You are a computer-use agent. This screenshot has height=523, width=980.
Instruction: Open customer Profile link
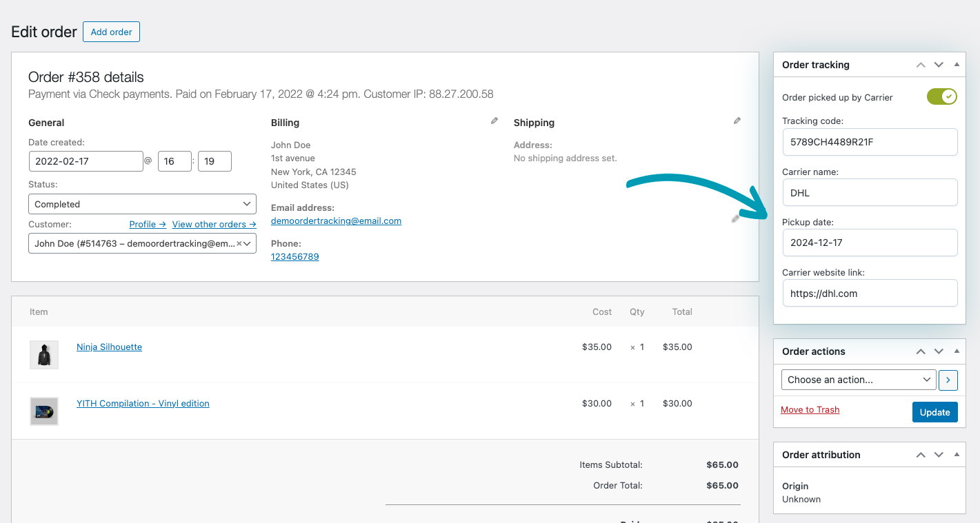148,224
